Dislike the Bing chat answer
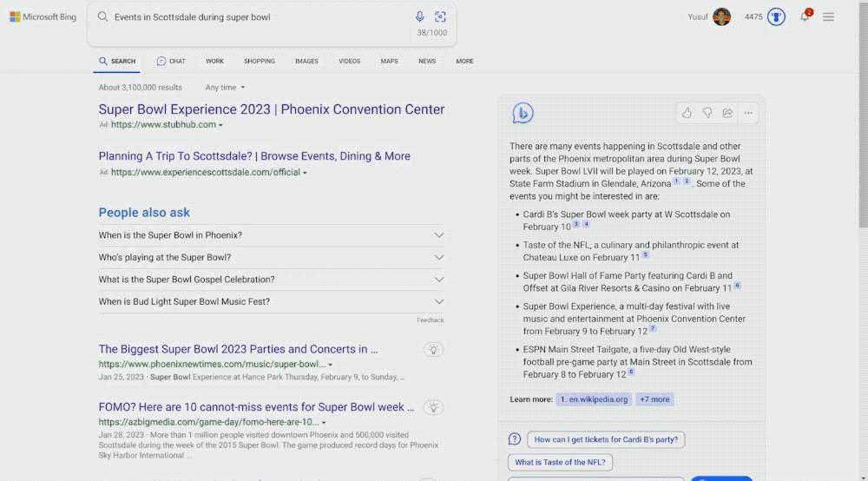868x481 pixels. click(x=707, y=113)
